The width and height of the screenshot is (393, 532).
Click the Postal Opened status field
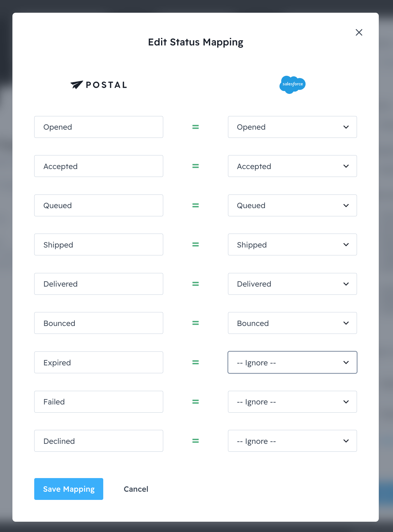tap(99, 127)
